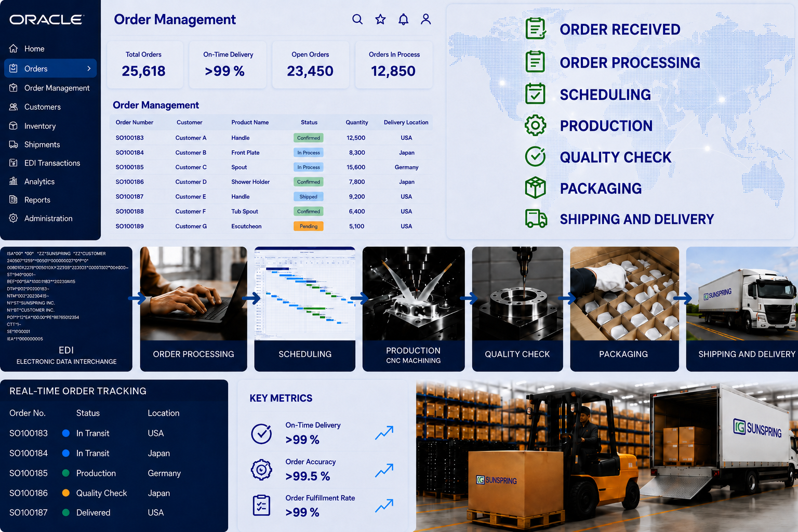
Task: Click the trend arrow beside Order Fulfillment Rate
Action: [x=384, y=506]
